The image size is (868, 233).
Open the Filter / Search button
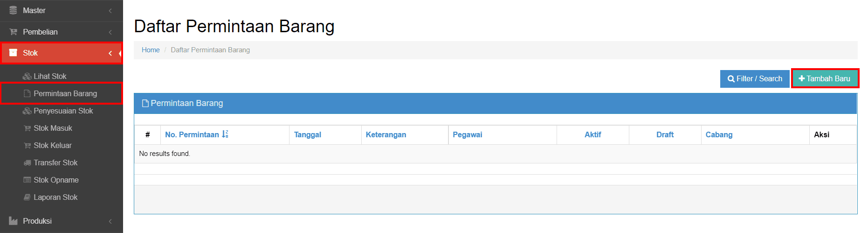[x=754, y=78]
